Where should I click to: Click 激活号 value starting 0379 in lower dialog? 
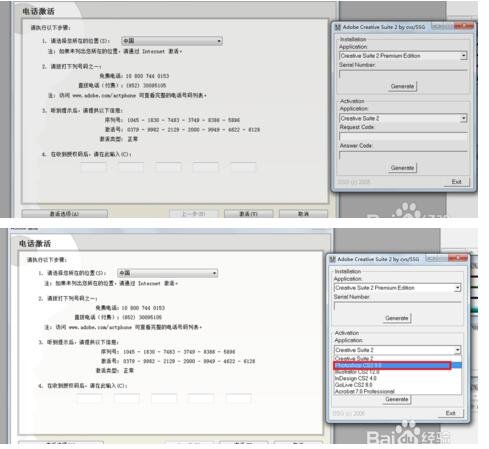pyautogui.click(x=189, y=361)
